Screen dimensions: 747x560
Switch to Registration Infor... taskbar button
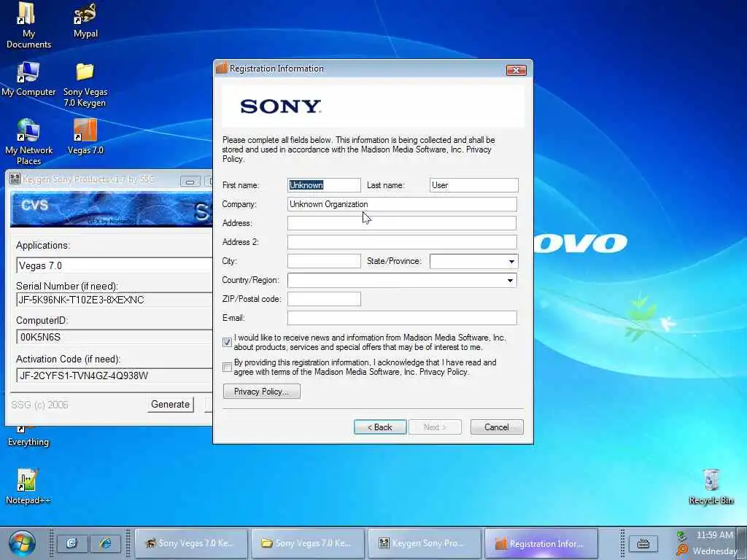click(541, 543)
